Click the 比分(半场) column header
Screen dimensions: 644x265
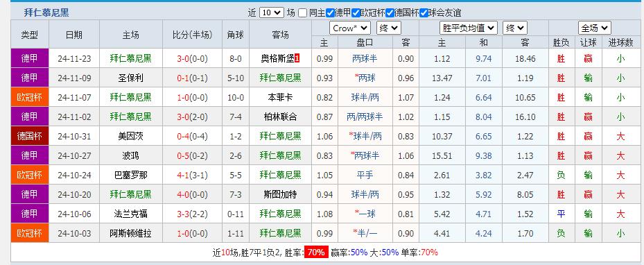click(x=192, y=35)
